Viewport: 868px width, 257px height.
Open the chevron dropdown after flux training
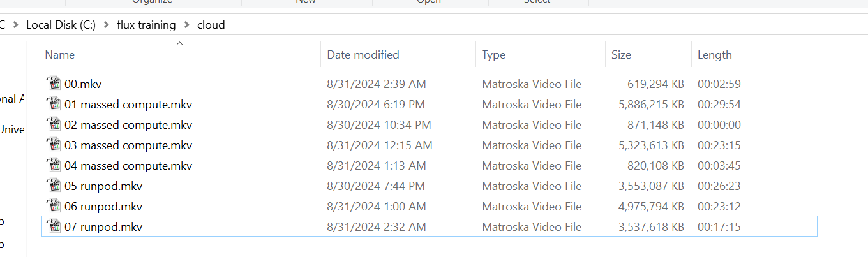pos(186,25)
